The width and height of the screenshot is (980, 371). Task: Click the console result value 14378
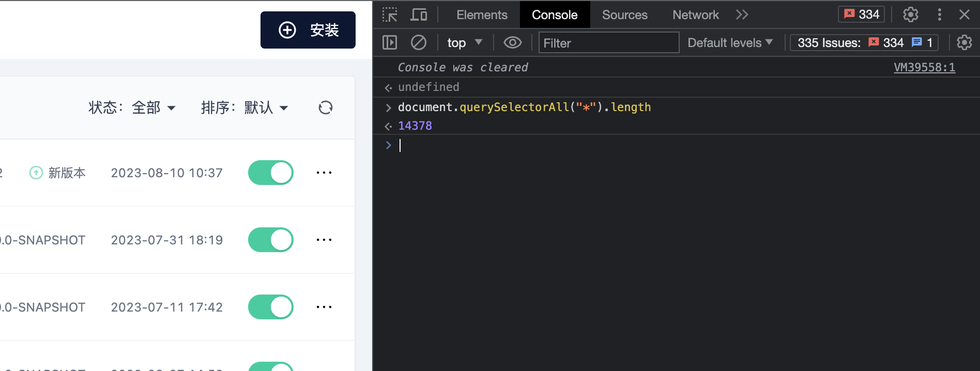415,126
